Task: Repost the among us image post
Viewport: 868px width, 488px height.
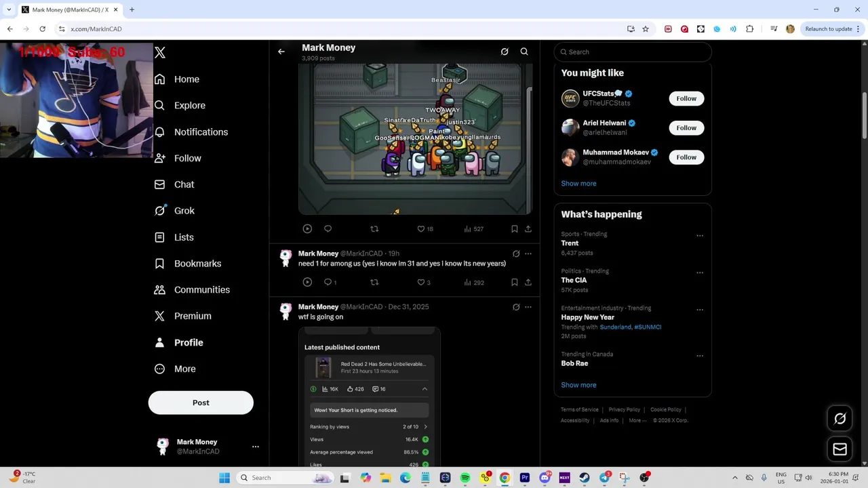Action: pos(374,229)
